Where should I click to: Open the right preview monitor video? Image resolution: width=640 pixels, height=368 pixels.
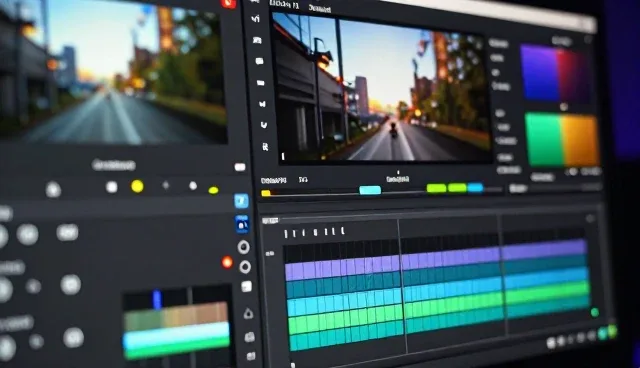click(x=381, y=88)
